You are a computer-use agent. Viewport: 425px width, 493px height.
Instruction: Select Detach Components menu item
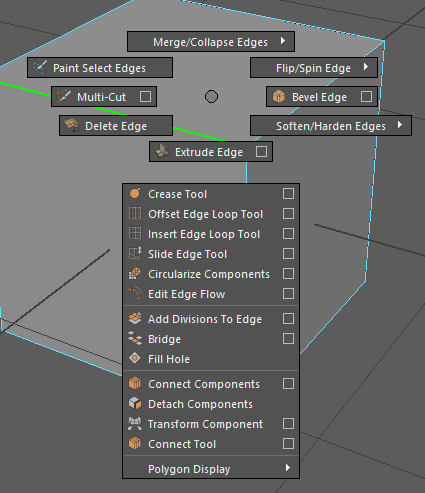[x=211, y=404]
